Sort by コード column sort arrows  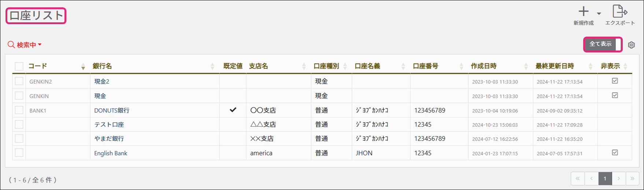pyautogui.click(x=83, y=66)
